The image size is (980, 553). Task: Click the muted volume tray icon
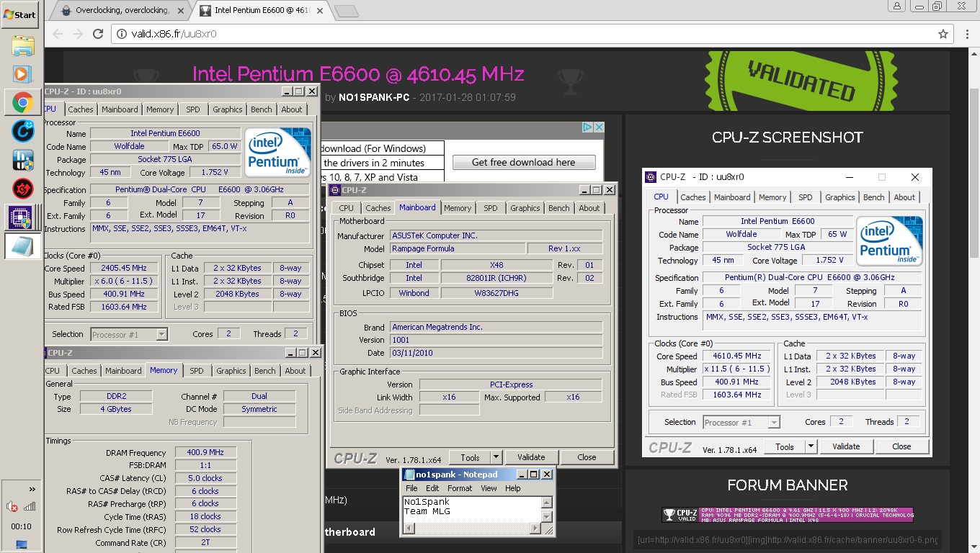(12, 507)
